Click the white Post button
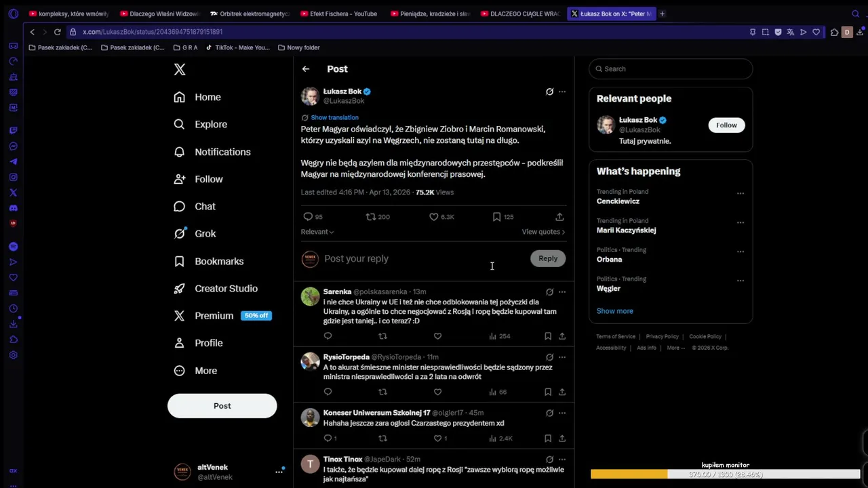 point(222,406)
